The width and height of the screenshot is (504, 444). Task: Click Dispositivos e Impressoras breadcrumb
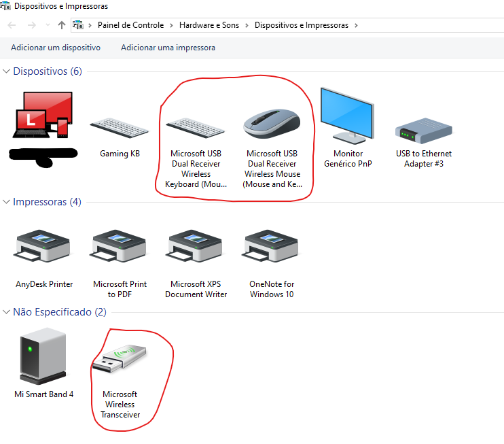[302, 25]
